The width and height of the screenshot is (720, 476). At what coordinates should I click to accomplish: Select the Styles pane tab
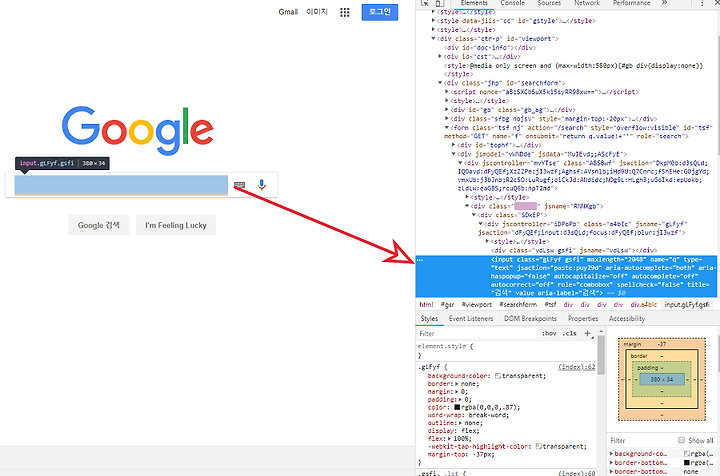[429, 319]
